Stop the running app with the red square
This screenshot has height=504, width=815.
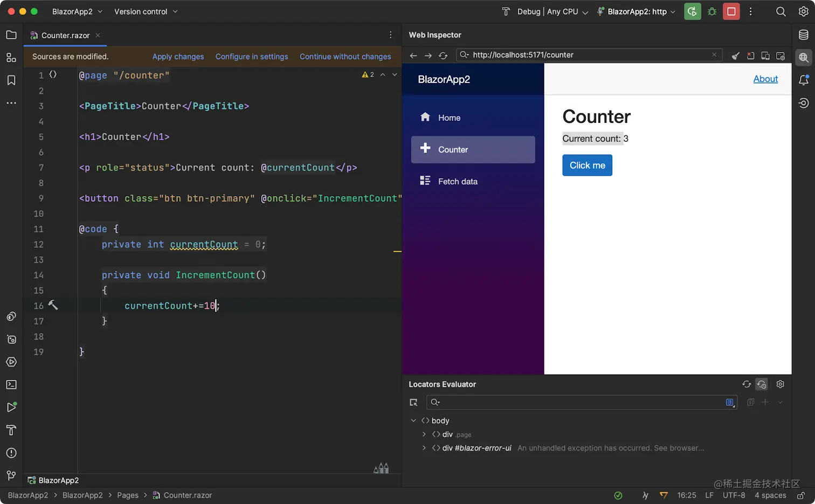731,11
